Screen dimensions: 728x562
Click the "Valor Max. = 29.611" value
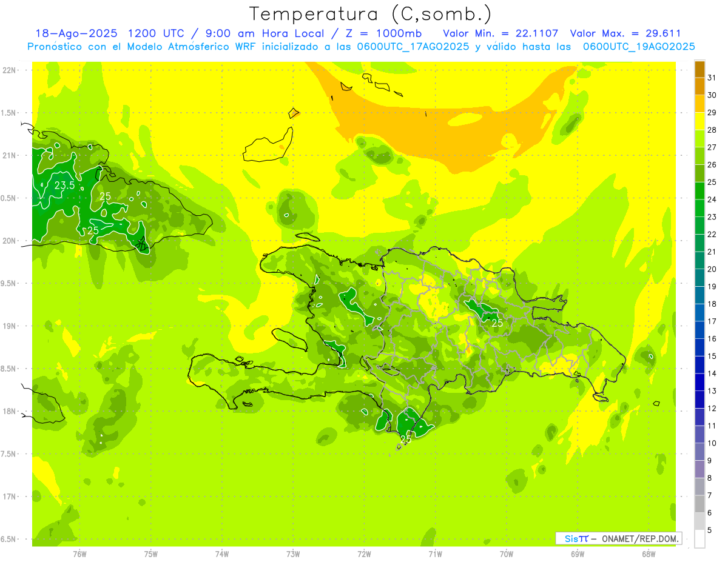click(x=626, y=33)
